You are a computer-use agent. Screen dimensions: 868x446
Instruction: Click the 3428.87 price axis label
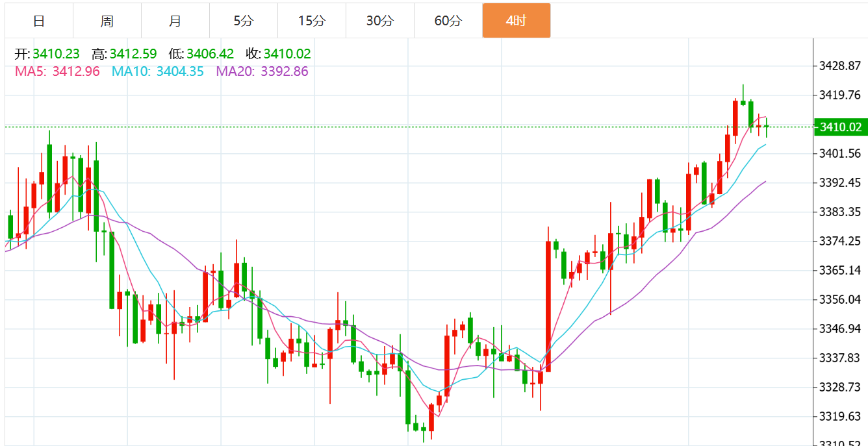coord(840,66)
